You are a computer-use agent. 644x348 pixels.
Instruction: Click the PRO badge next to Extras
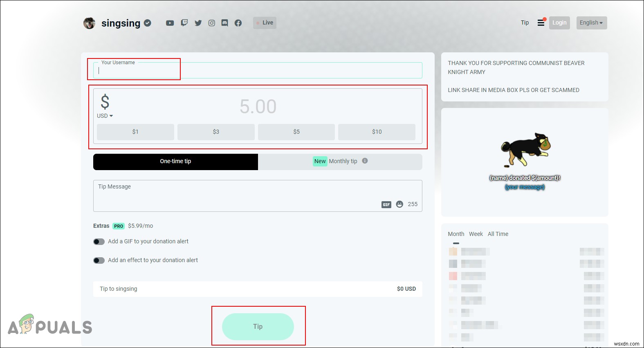119,226
